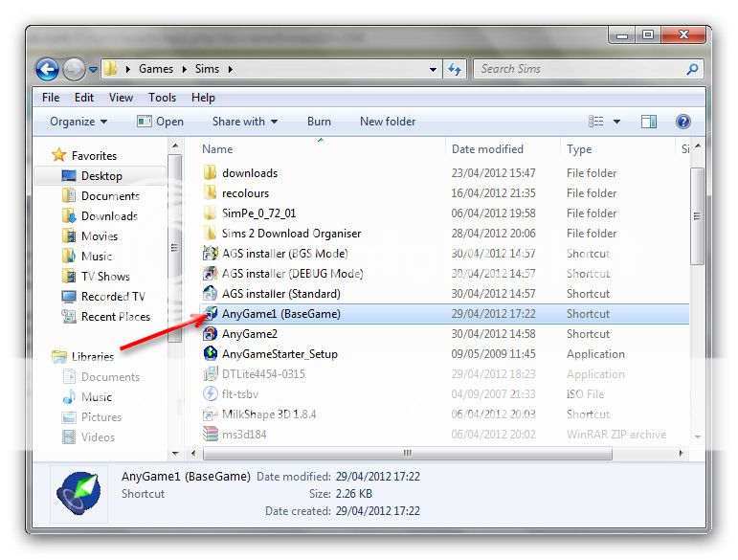Sort by the Name column header
The height and width of the screenshot is (560, 738).
click(x=217, y=149)
